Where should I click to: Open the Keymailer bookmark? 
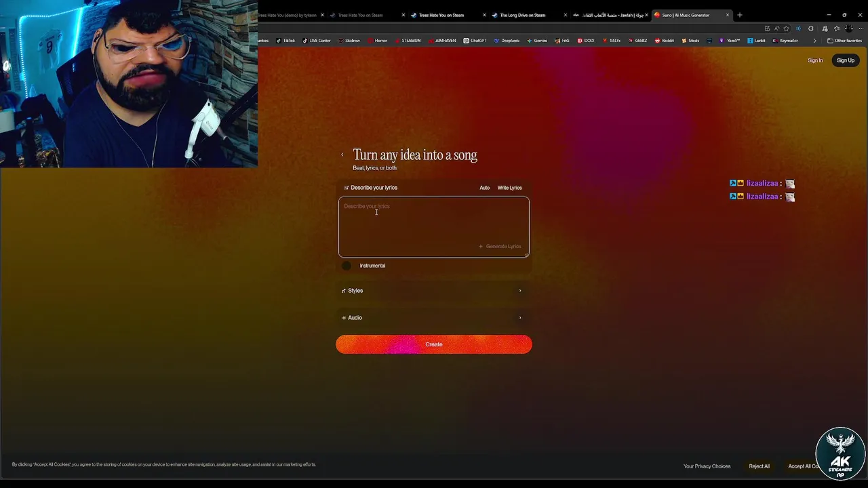tap(785, 41)
